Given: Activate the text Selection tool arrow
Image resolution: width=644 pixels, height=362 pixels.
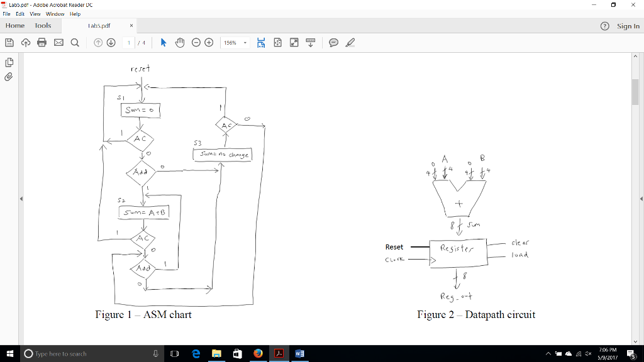Looking at the screenshot, I should pyautogui.click(x=163, y=43).
